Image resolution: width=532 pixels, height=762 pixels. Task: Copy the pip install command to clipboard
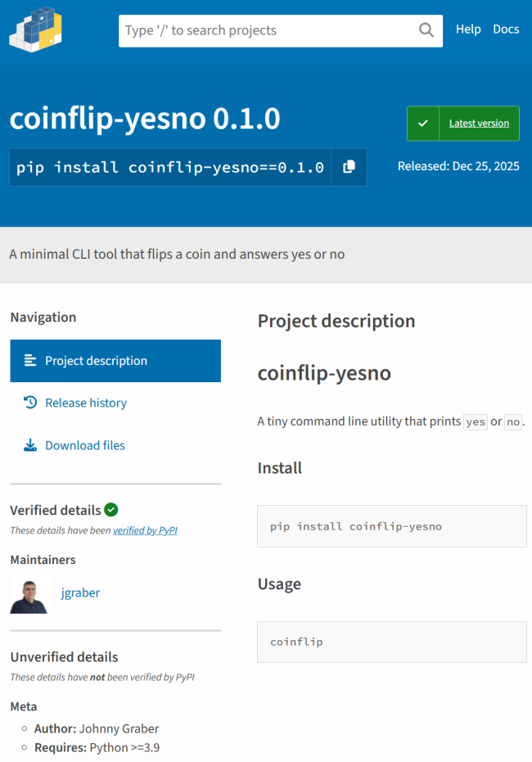(x=349, y=167)
